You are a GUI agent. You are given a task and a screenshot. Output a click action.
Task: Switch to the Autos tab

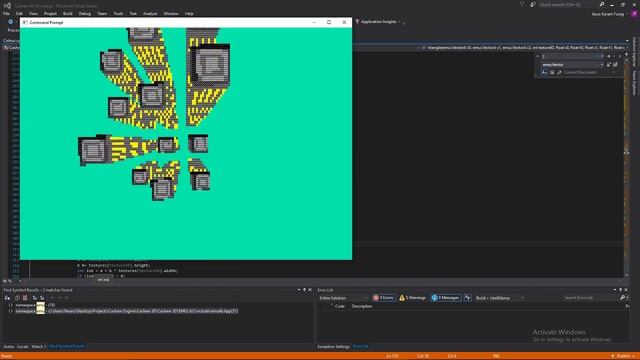tap(9, 347)
